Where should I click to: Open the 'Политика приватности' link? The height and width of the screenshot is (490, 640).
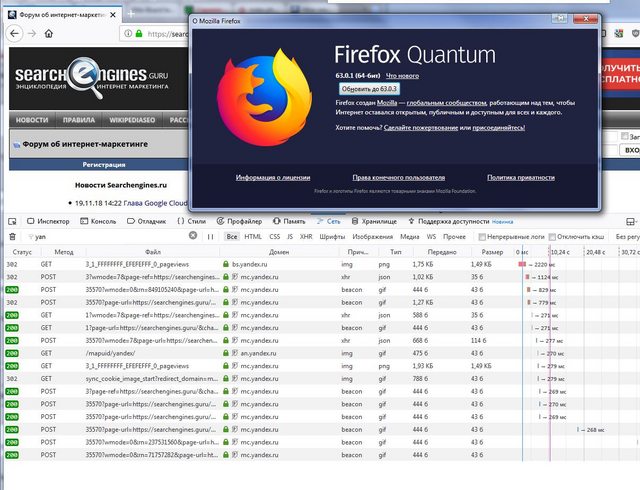point(520,177)
